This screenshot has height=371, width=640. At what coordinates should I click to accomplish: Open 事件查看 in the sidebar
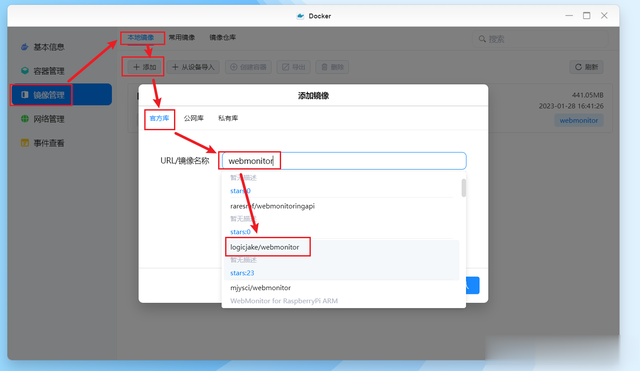point(49,143)
